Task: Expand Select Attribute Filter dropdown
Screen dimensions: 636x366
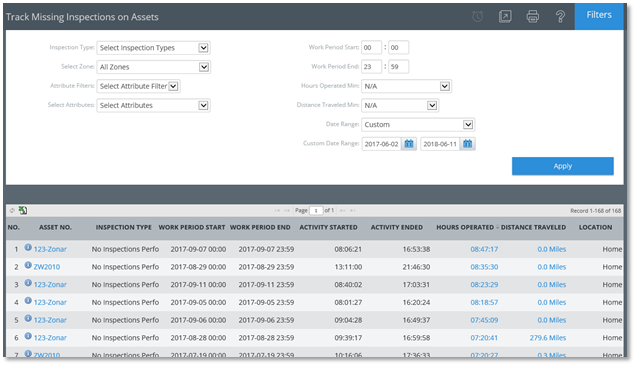Action: pyautogui.click(x=138, y=86)
